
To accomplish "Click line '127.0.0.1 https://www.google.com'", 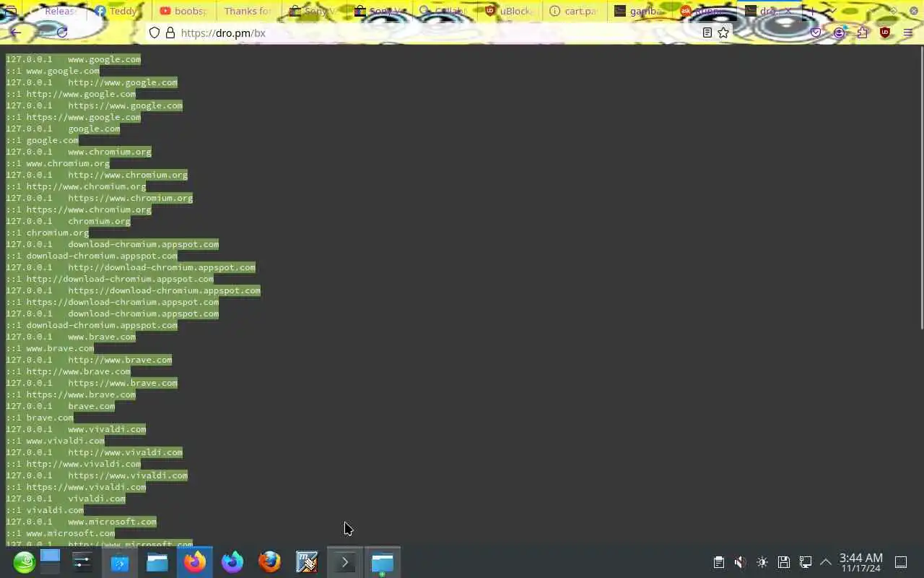I will [x=94, y=105].
